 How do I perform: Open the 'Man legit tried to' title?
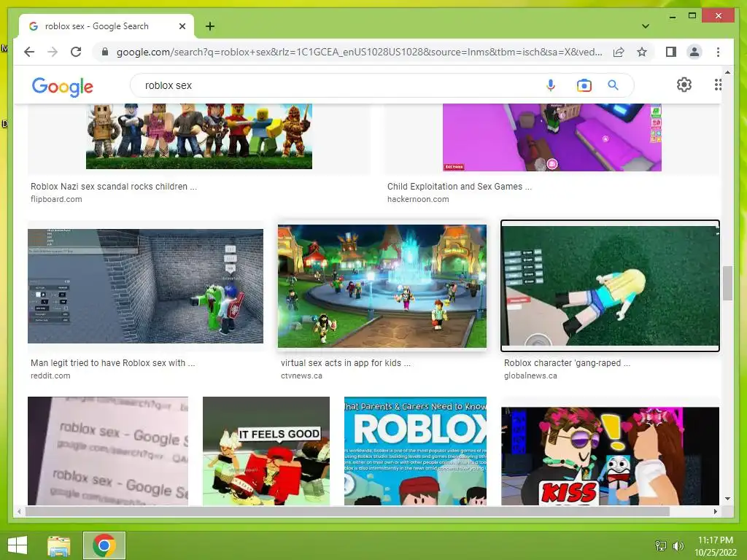click(x=112, y=362)
